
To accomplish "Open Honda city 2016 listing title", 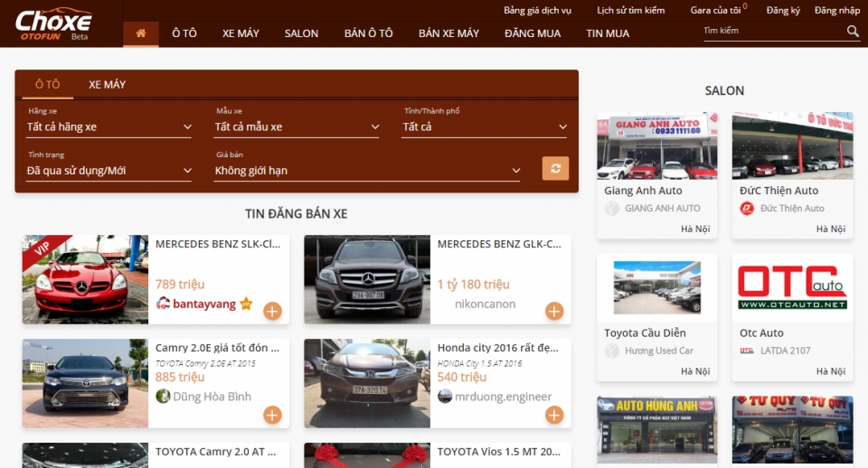I will coord(498,348).
